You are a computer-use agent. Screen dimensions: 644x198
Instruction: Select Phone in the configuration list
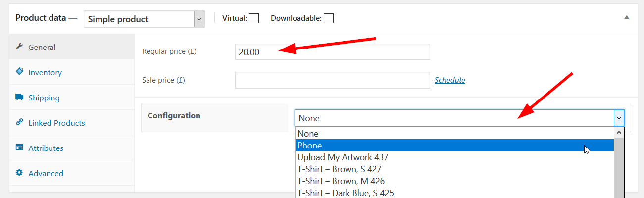click(454, 145)
